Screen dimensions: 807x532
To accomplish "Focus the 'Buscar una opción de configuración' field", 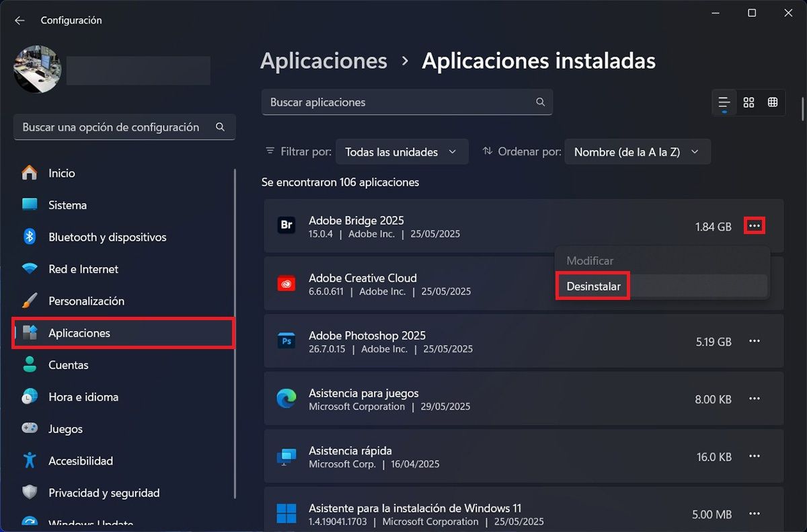I will pyautogui.click(x=124, y=127).
